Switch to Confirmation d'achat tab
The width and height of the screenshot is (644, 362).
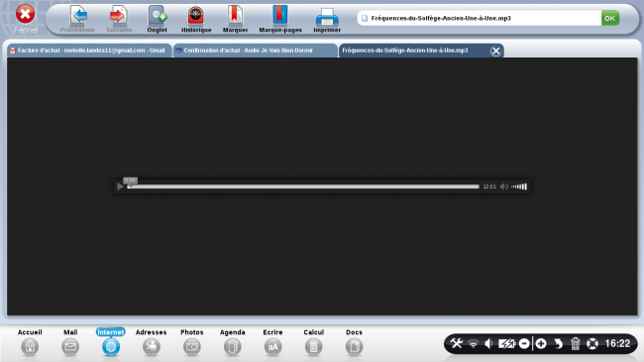(255, 51)
